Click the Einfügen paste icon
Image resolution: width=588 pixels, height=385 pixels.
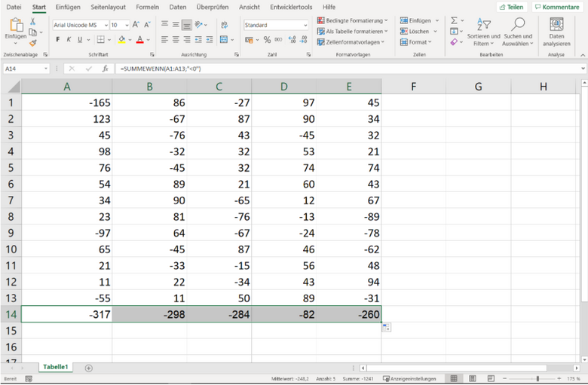(16, 25)
